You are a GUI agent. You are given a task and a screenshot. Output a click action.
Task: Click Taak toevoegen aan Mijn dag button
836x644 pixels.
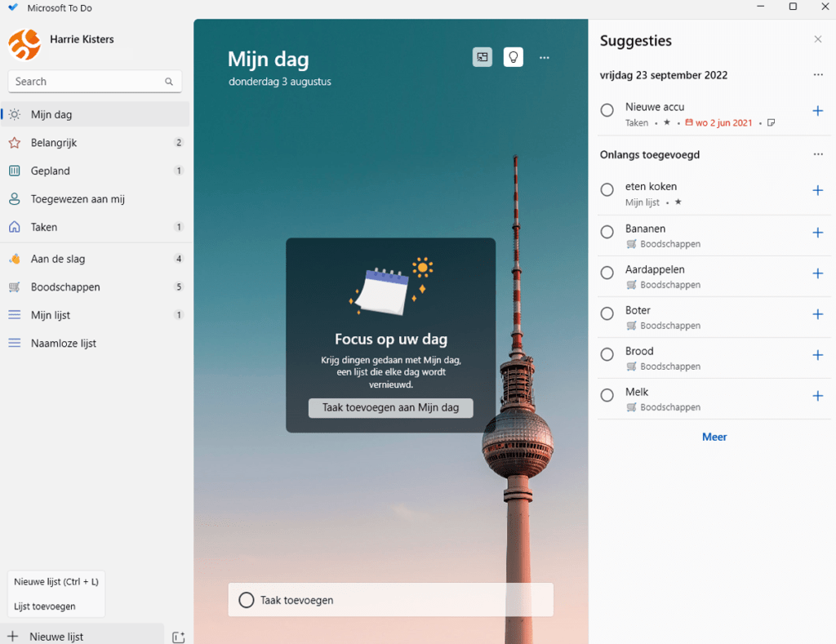[x=390, y=407]
